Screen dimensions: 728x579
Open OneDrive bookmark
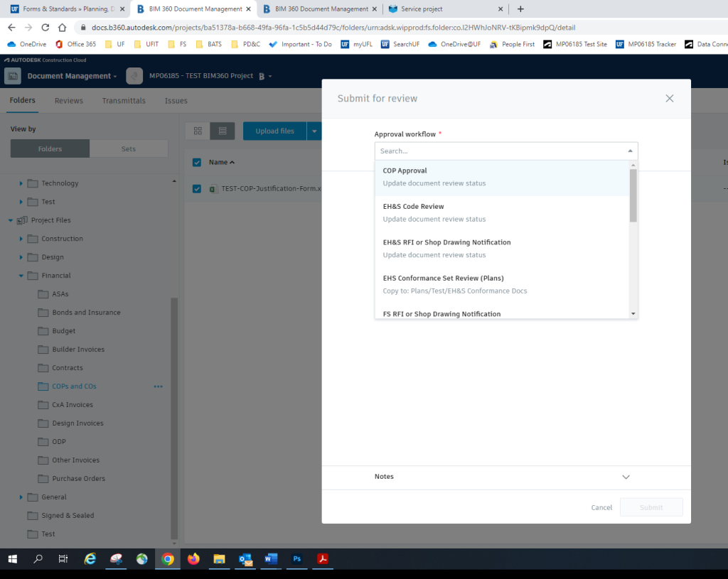pyautogui.click(x=27, y=44)
